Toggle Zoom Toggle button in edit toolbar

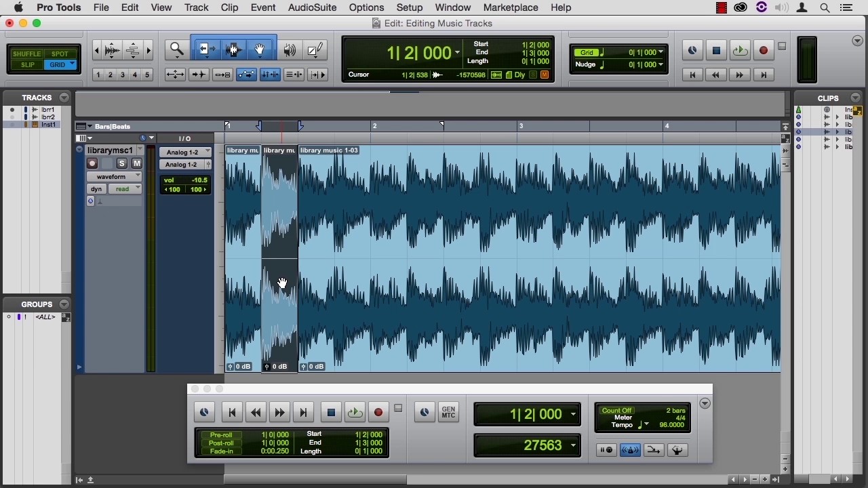coord(175,75)
